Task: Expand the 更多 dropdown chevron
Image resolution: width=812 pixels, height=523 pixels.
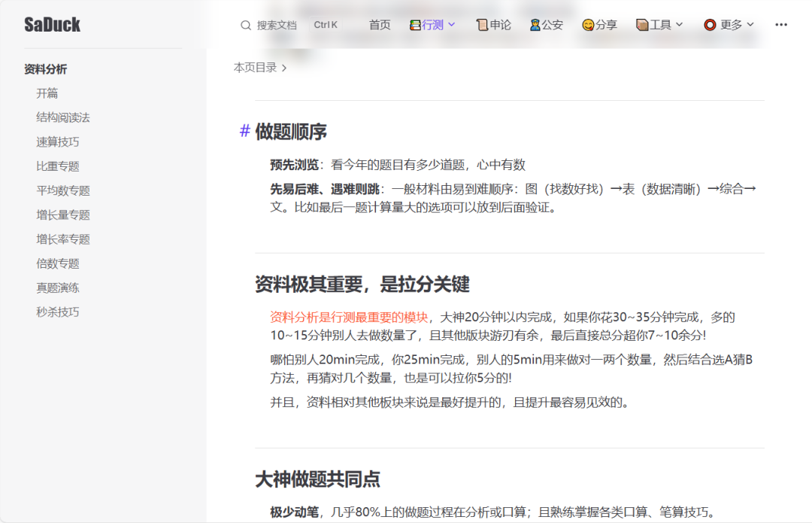Action: point(750,24)
